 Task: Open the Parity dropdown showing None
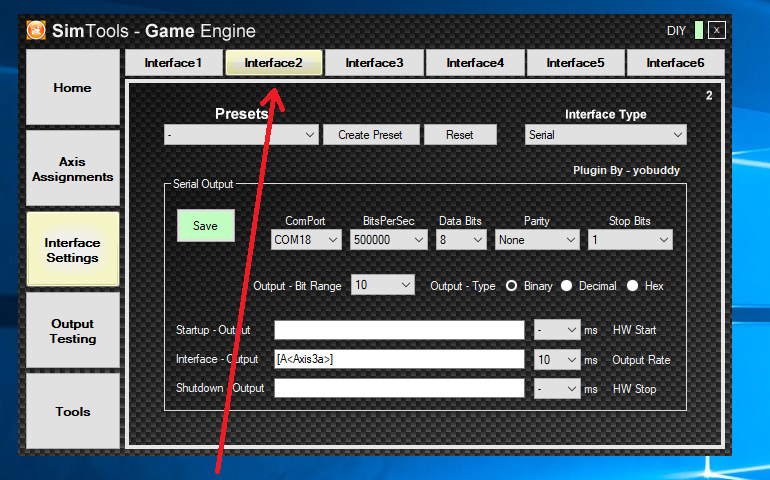click(x=537, y=240)
